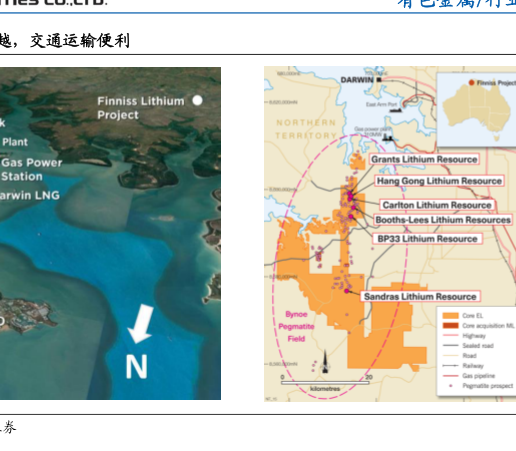Click the "kilometres" scale bar label

325,389
